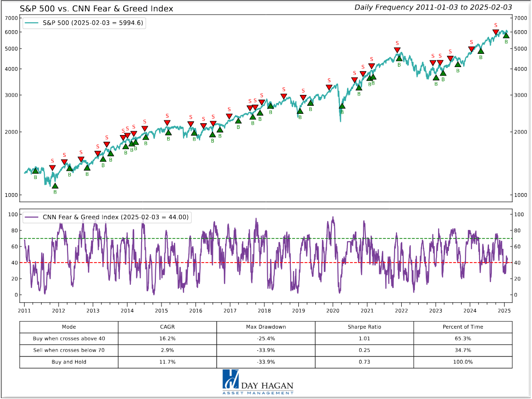This screenshot has width=532, height=399.
Task: Click the 'Max Drawdown' column header
Action: (x=266, y=327)
